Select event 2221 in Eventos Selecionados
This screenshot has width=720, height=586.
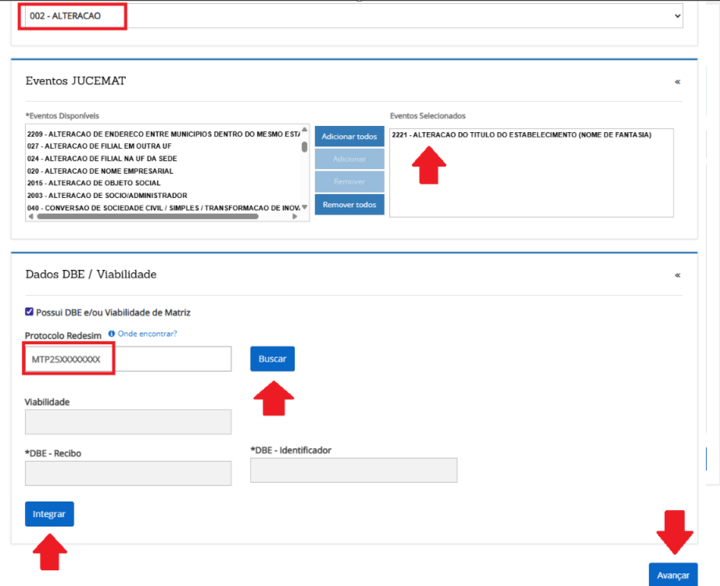point(521,135)
